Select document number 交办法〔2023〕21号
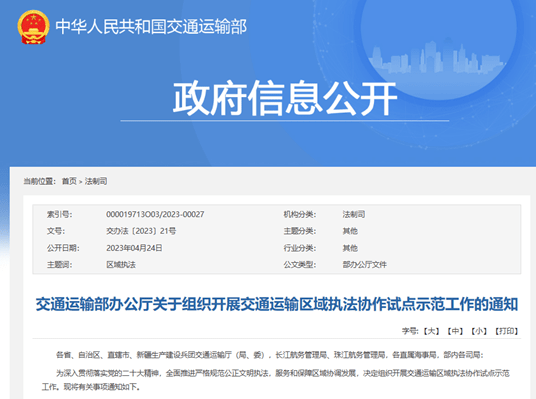Viewport: 536px width, 399px height. [141, 231]
